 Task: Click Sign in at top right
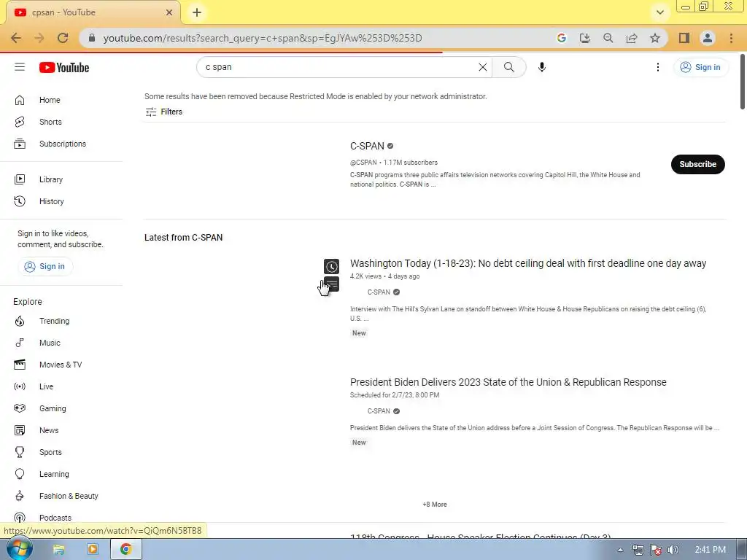click(700, 67)
